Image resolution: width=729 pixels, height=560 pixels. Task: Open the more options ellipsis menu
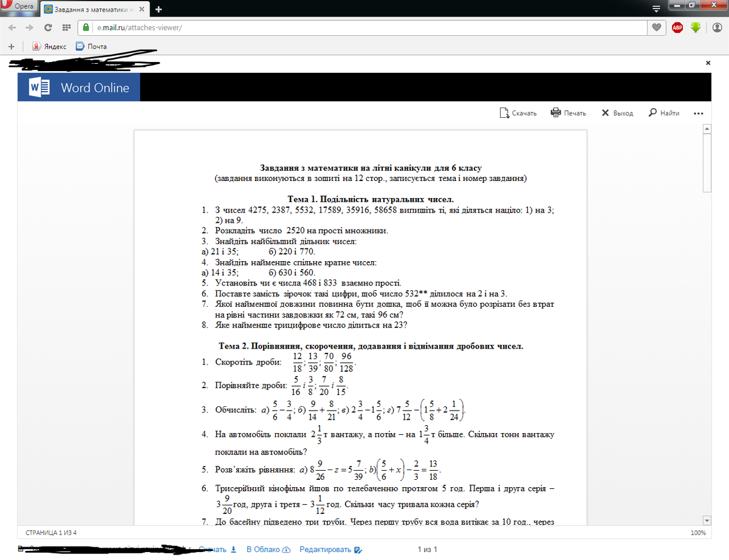coord(698,114)
